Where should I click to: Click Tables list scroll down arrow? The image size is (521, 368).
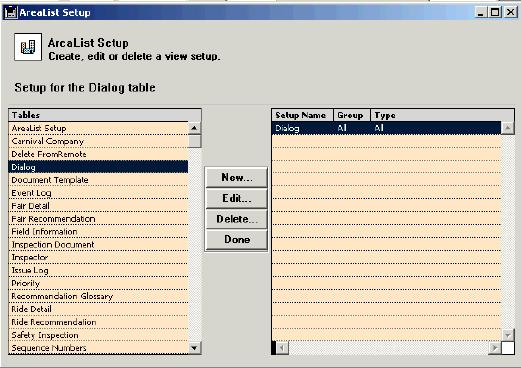[x=194, y=348]
